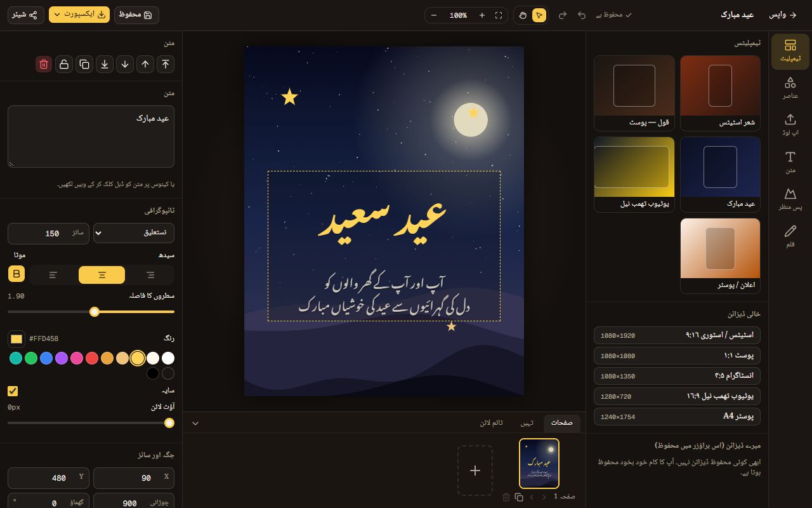Image resolution: width=812 pixels, height=508 pixels.
Task: Open the اپ لوڈ upload sidebar panel
Action: [x=790, y=125]
